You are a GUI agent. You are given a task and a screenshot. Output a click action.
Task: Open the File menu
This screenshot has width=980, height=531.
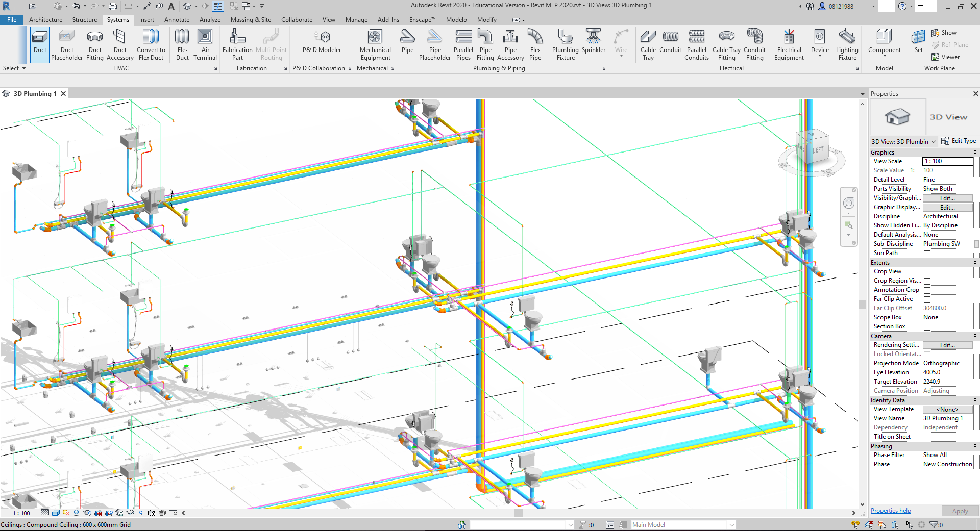coord(12,20)
